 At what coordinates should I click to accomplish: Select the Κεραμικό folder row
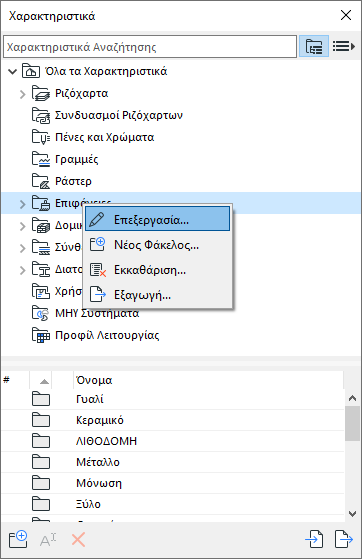click(x=173, y=420)
